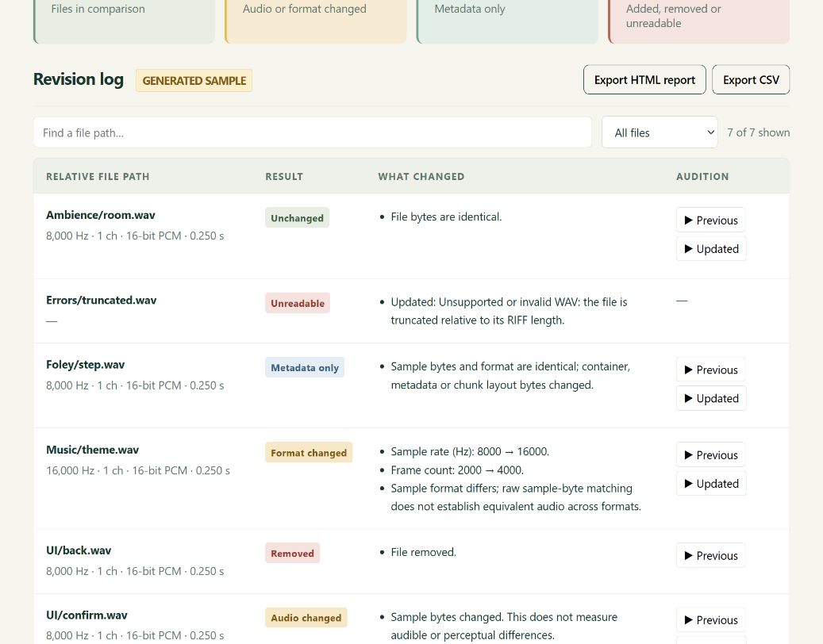Click Export CSV button
This screenshot has height=644, width=823.
click(751, 80)
